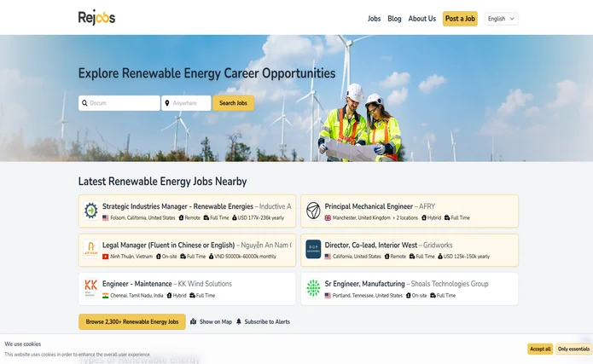Click the An Nam company logo

(x=90, y=249)
